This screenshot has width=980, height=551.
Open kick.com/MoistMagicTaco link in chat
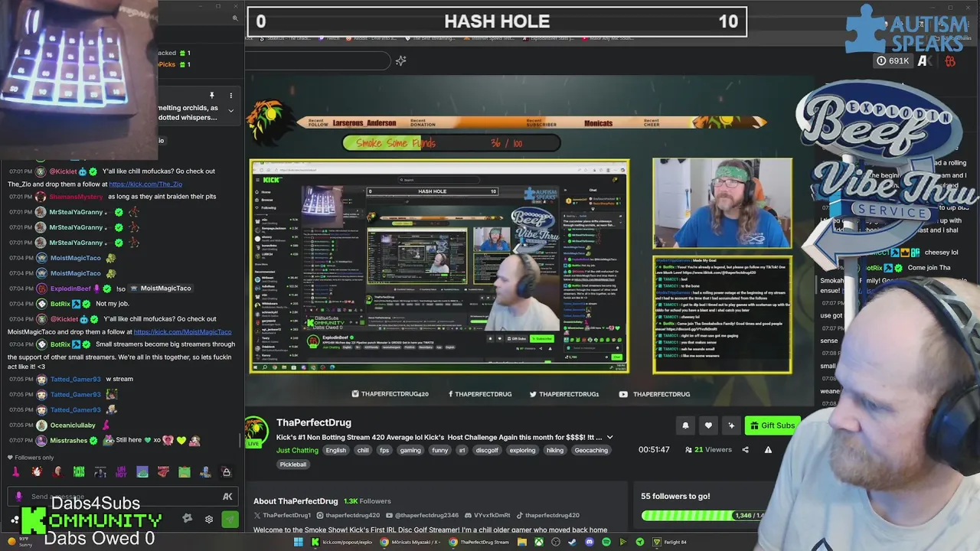tap(182, 332)
